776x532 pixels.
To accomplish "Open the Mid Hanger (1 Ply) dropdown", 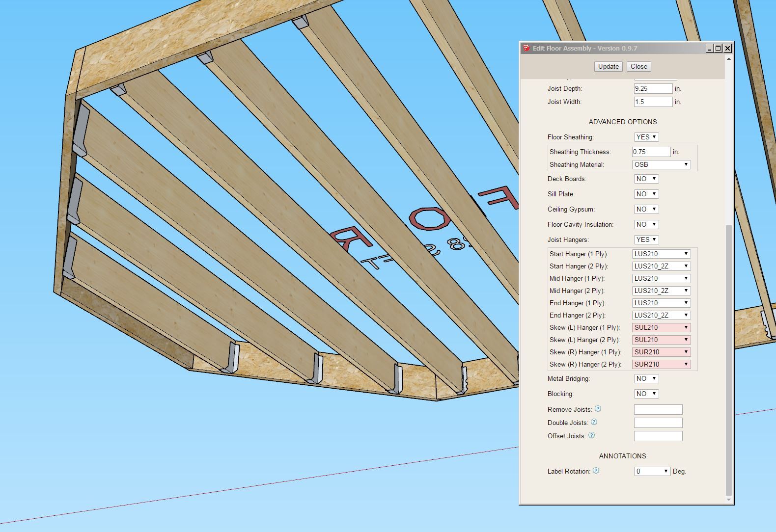I will pos(662,278).
